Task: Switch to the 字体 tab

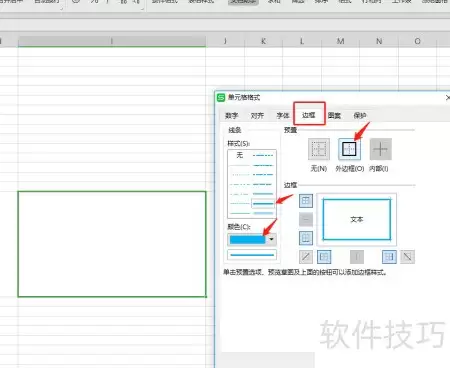Action: coord(283,115)
